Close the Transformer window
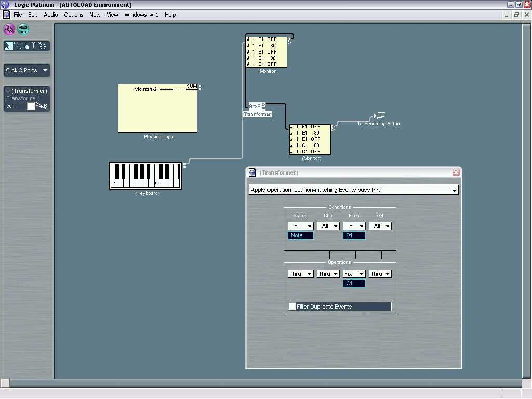This screenshot has width=532, height=399. [x=456, y=172]
